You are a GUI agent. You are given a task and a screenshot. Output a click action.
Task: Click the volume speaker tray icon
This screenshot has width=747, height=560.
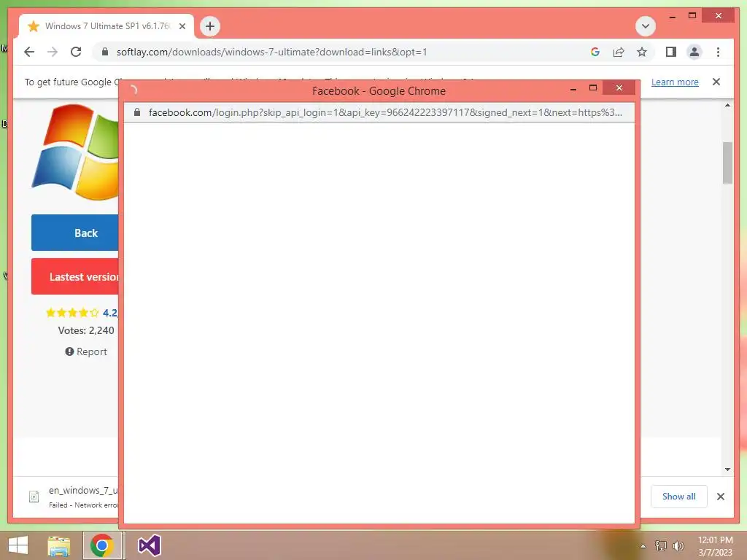pyautogui.click(x=678, y=545)
